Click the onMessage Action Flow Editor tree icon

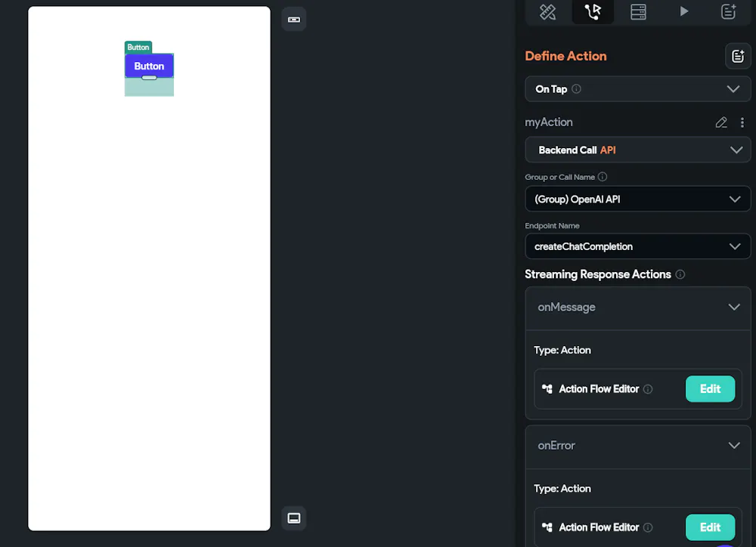pos(547,388)
